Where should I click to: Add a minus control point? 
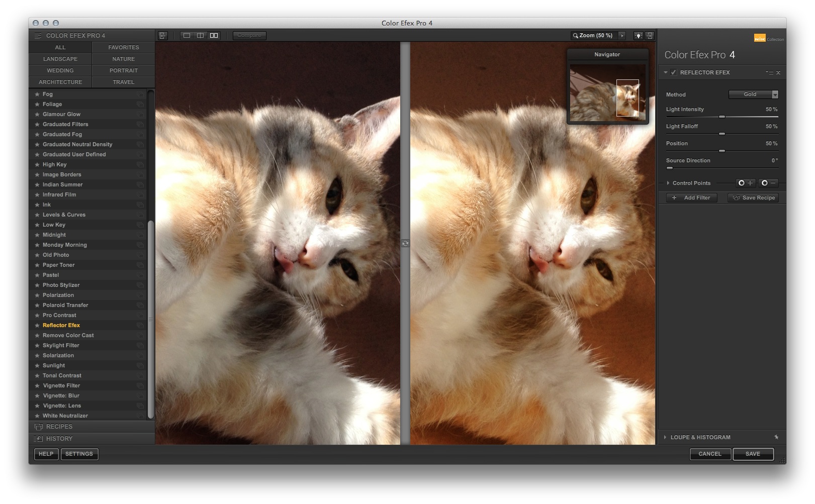click(769, 183)
